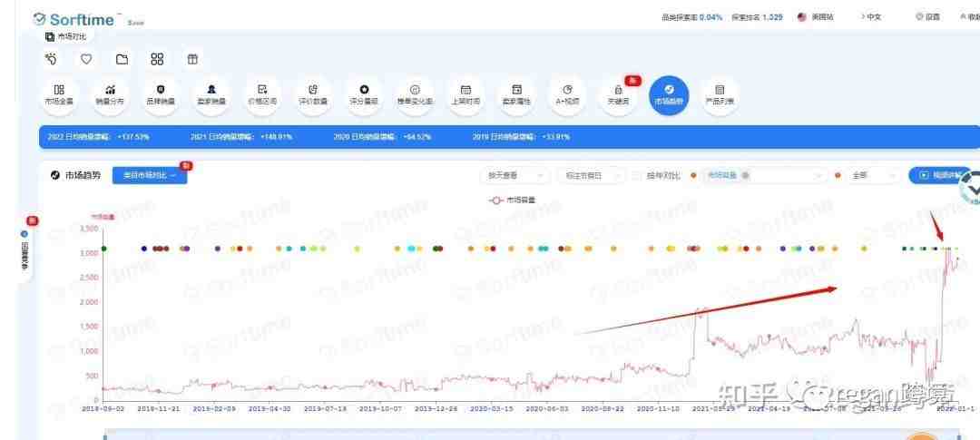Open the folder icon in toolbar
The width and height of the screenshot is (980, 440).
pos(122,59)
